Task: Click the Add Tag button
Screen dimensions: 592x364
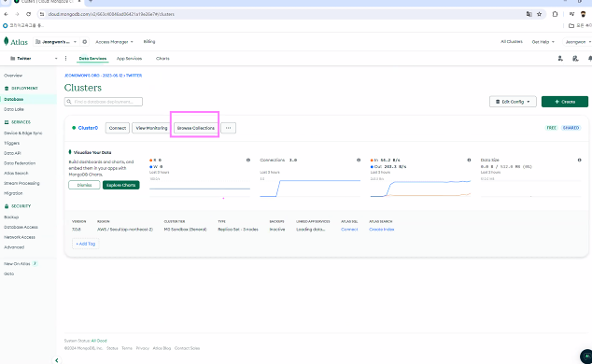Action: [x=86, y=244]
